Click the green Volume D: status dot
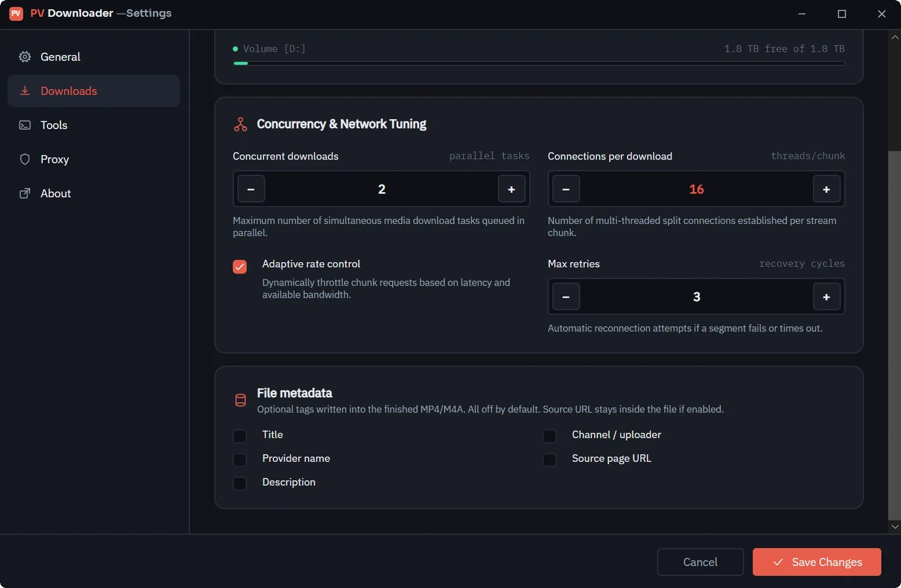901x588 pixels. coord(235,49)
